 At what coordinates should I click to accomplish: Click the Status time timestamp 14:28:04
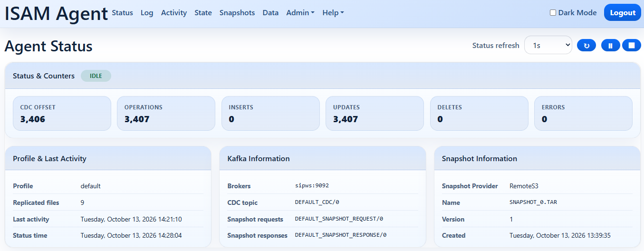[131, 235]
